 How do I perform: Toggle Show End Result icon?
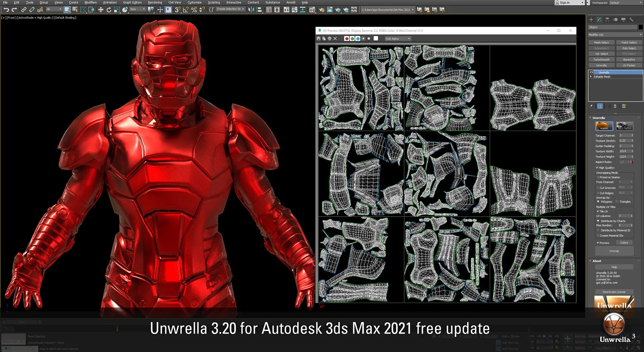click(600, 106)
